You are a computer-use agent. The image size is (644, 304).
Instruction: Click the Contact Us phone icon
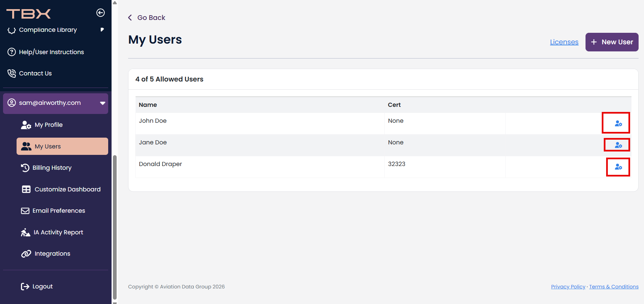[x=12, y=73]
